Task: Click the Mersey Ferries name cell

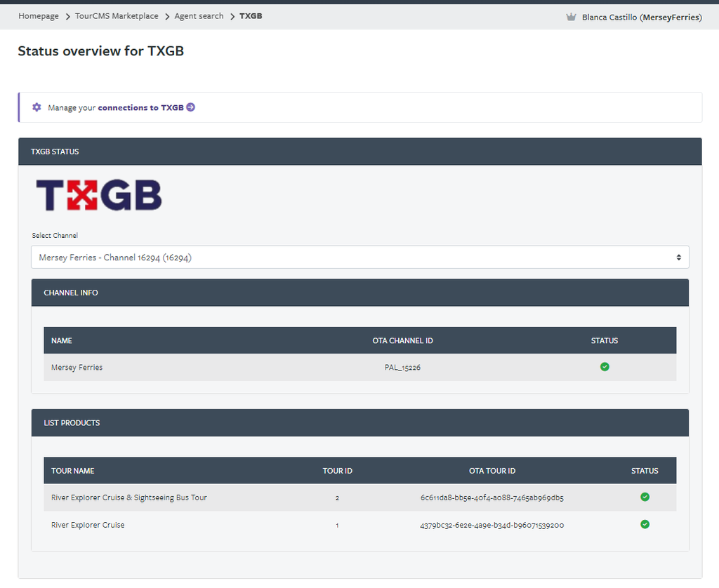Action: point(77,368)
